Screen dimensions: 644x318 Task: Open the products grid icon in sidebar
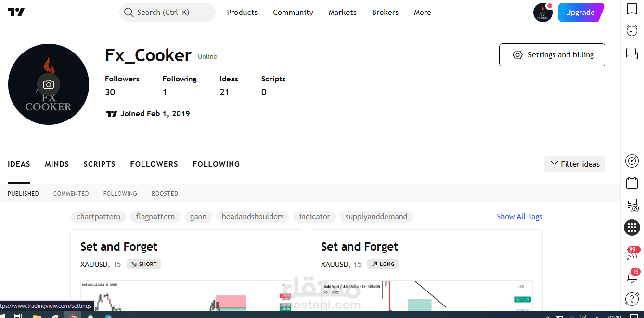point(632,227)
